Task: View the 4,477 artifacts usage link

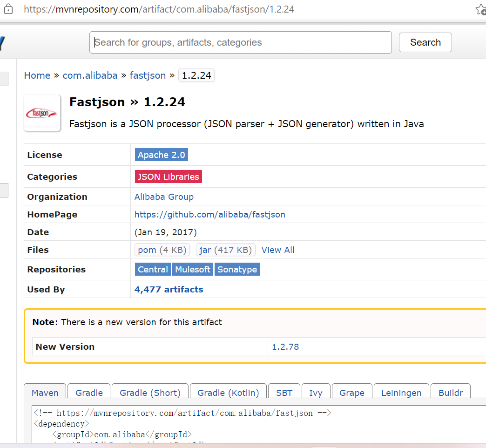Action: [169, 289]
